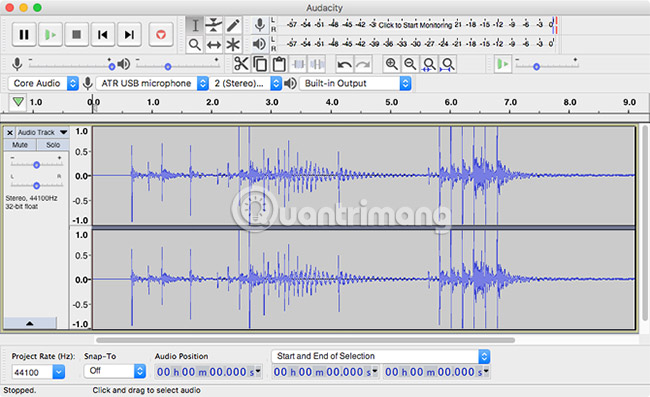Zoom out with the minus magnifier
The image size is (650, 397).
point(410,64)
